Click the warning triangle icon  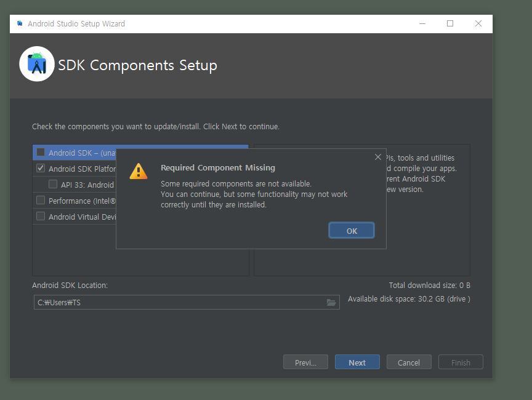pyautogui.click(x=139, y=171)
